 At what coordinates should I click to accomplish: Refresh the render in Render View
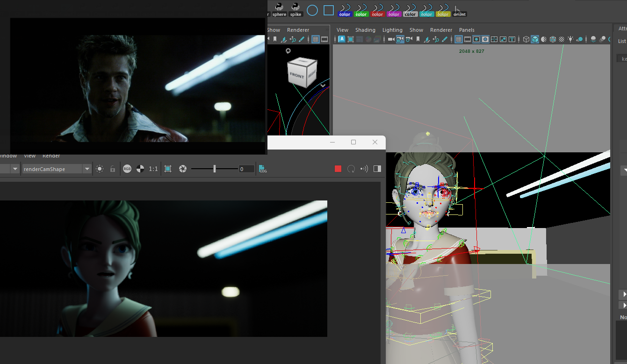point(351,169)
